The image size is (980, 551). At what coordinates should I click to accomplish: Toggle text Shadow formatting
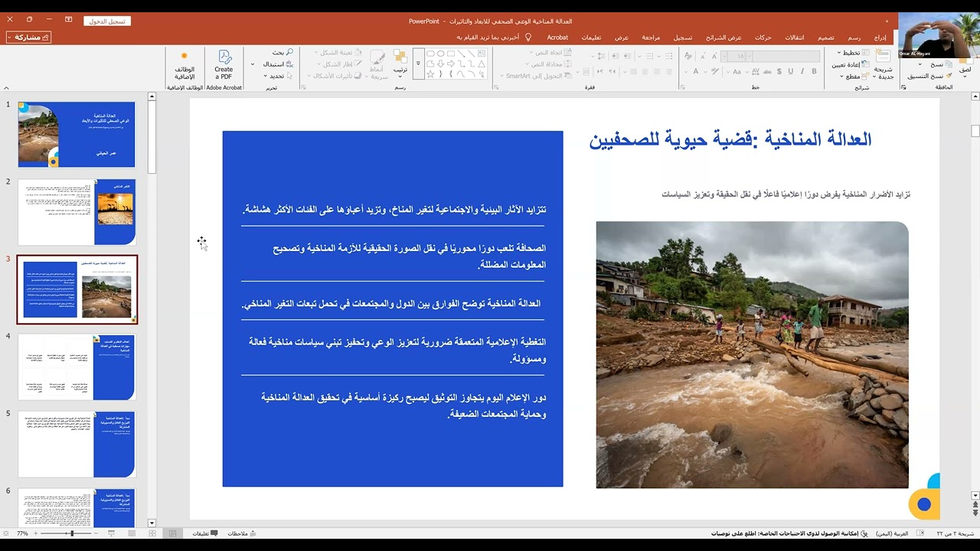(779, 71)
